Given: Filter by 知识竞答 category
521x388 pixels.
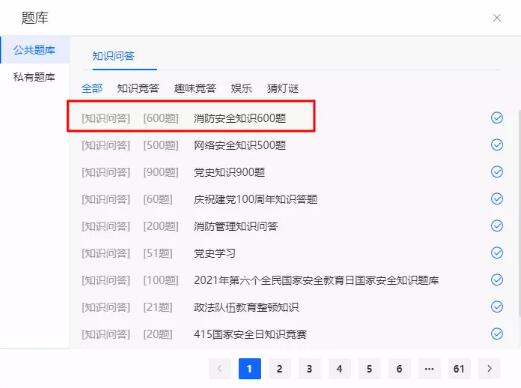Looking at the screenshot, I should point(138,88).
